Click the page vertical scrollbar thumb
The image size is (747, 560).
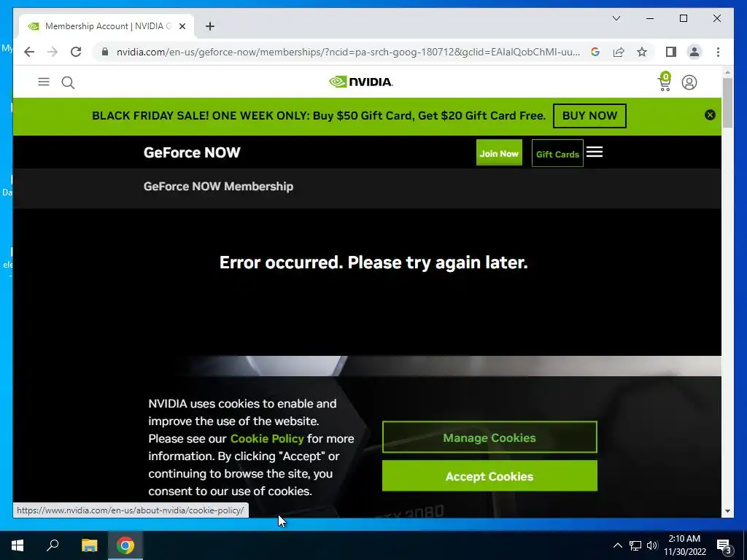[727, 102]
